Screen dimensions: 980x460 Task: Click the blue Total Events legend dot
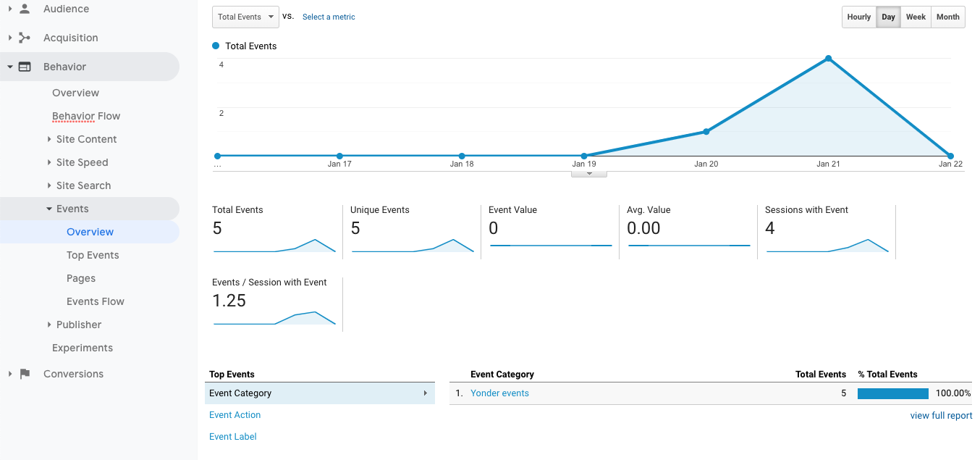[215, 45]
